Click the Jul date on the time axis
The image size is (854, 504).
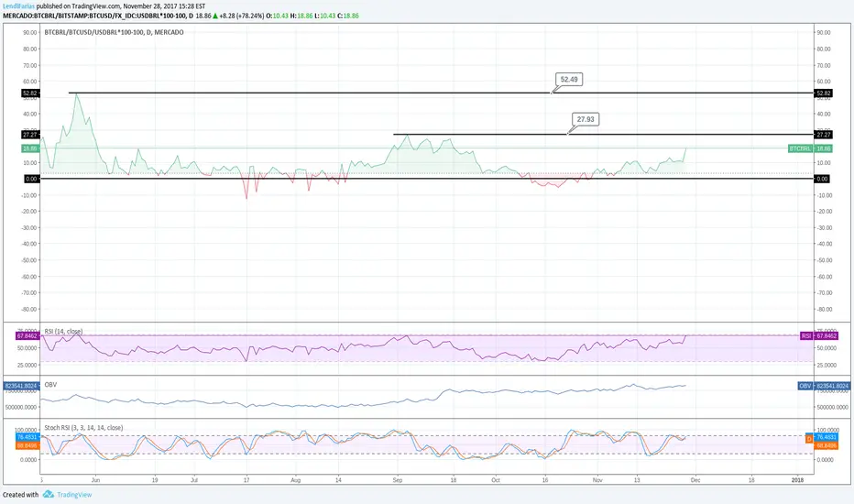tap(194, 480)
